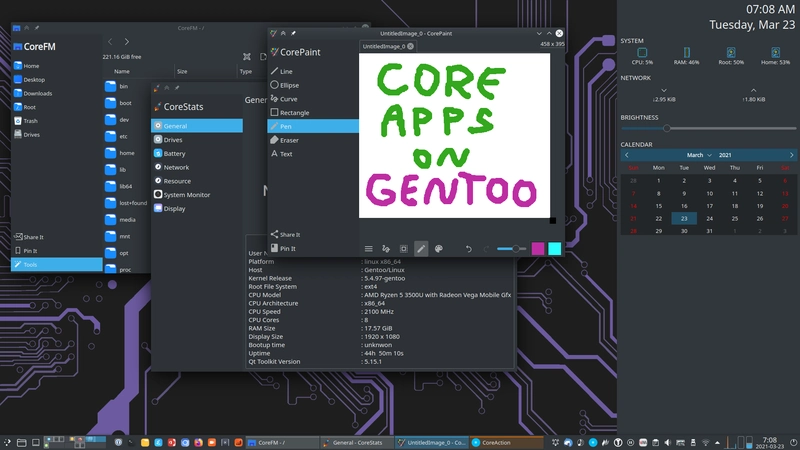Go to next month using calendar right chevron

click(x=791, y=155)
